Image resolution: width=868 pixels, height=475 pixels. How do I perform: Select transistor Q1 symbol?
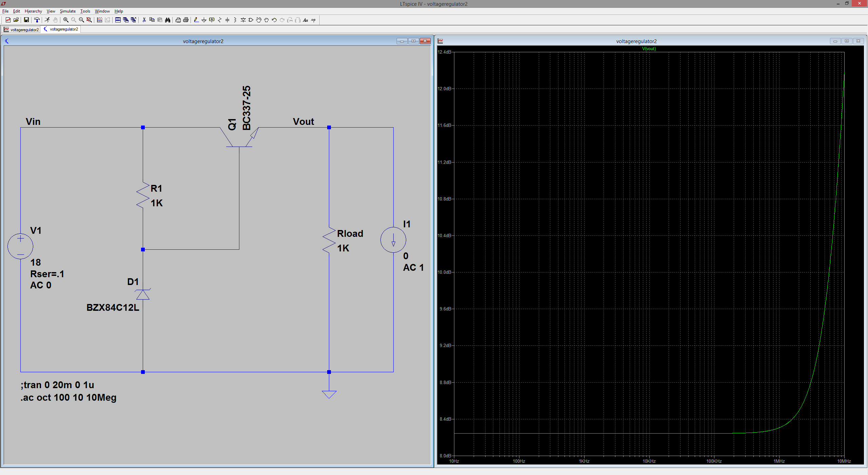point(239,137)
